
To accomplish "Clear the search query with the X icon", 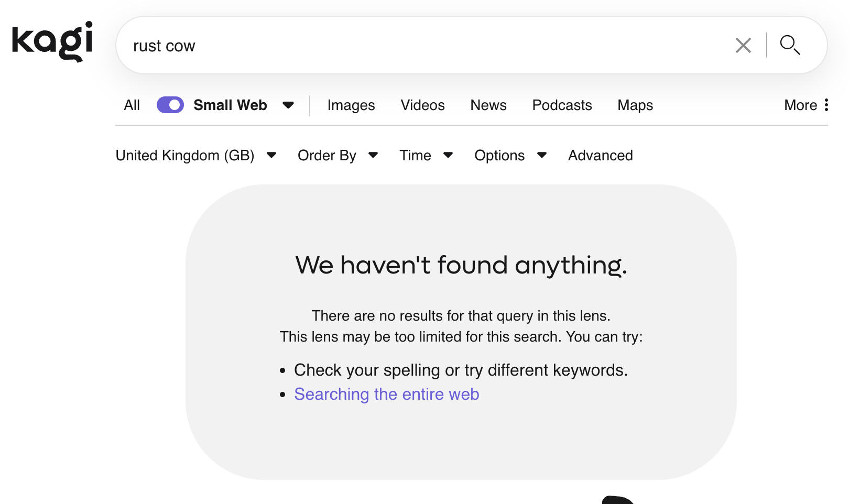I will click(x=743, y=46).
